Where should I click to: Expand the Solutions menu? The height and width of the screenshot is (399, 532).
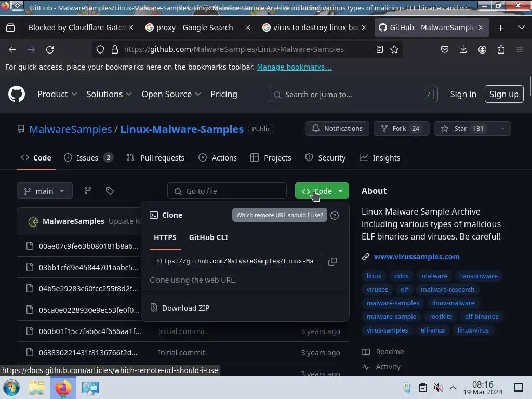109,94
